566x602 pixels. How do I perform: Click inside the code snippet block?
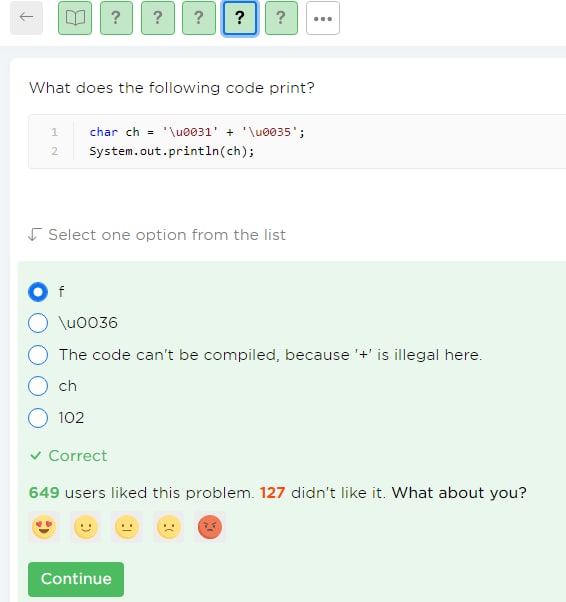click(297, 141)
